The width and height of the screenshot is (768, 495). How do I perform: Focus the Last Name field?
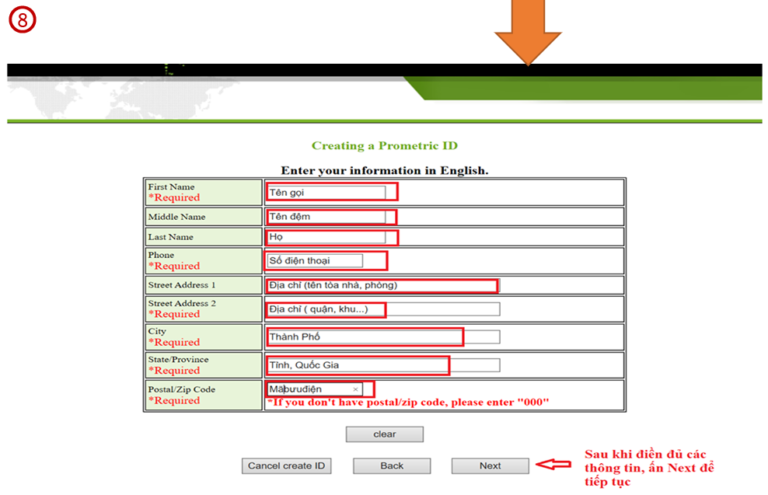(x=326, y=237)
